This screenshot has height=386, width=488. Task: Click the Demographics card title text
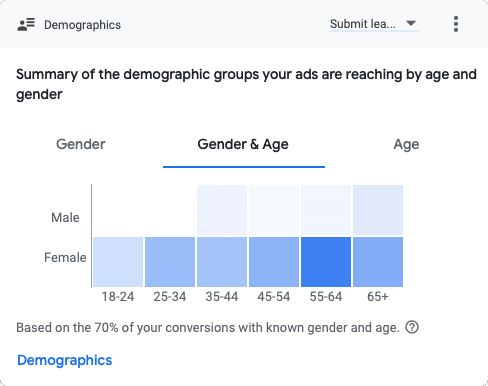click(x=82, y=25)
